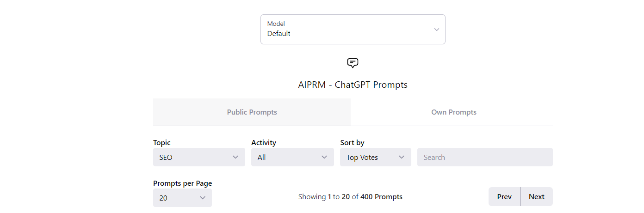The width and height of the screenshot is (644, 213).
Task: Click the Prompts per Page label
Action: 182,183
